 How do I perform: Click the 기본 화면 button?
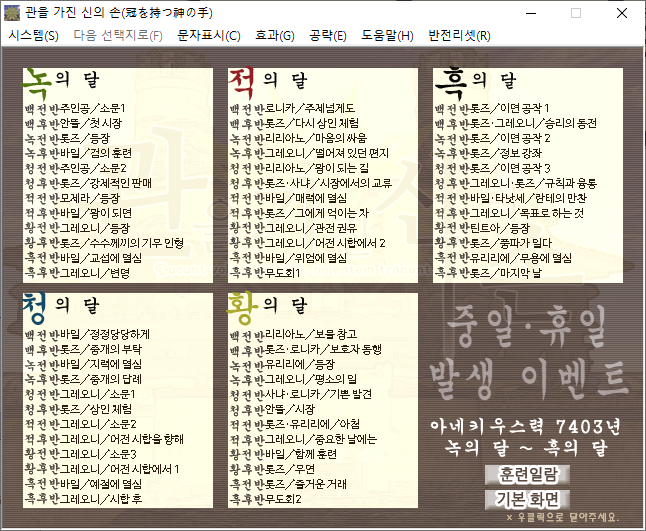click(x=527, y=499)
